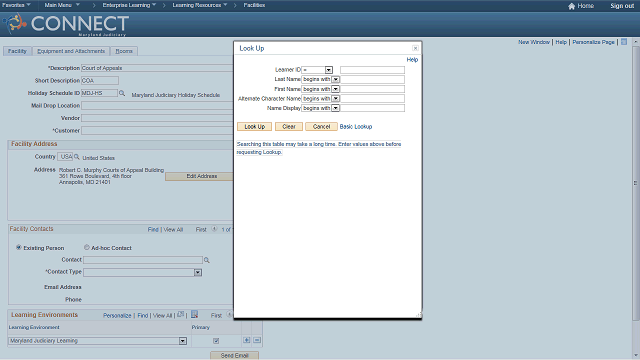Click the Send Email button
The image size is (640, 360).
pyautogui.click(x=234, y=356)
